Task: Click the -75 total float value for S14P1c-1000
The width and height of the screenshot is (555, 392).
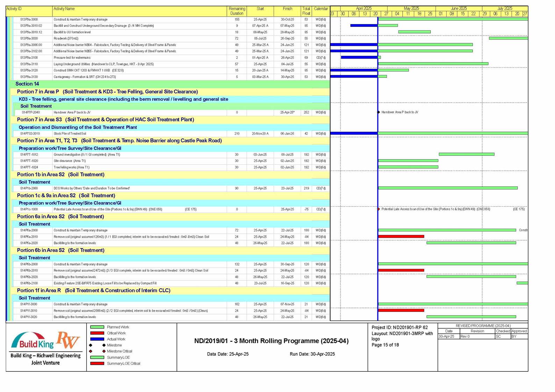Action: pyautogui.click(x=306, y=209)
